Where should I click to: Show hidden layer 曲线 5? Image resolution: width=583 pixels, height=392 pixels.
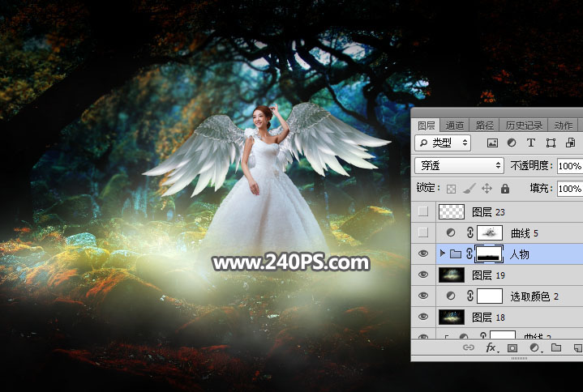pos(423,232)
